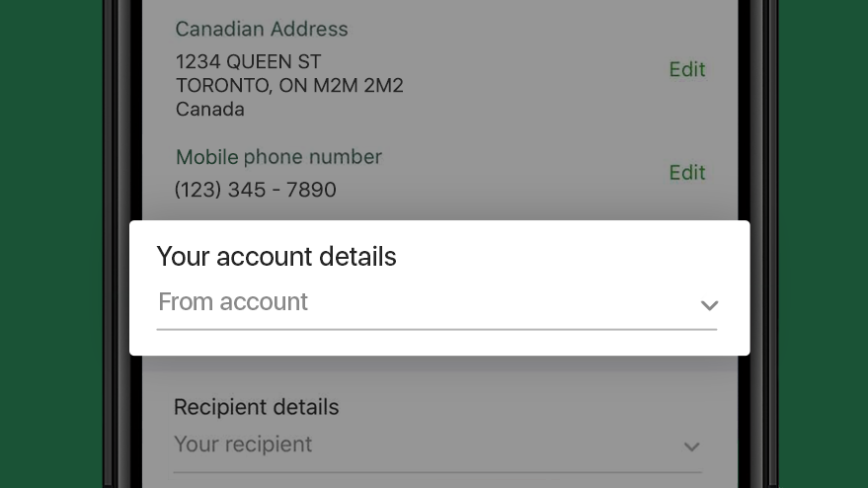Click the Your account details heading
The width and height of the screenshot is (868, 488).
(x=276, y=256)
